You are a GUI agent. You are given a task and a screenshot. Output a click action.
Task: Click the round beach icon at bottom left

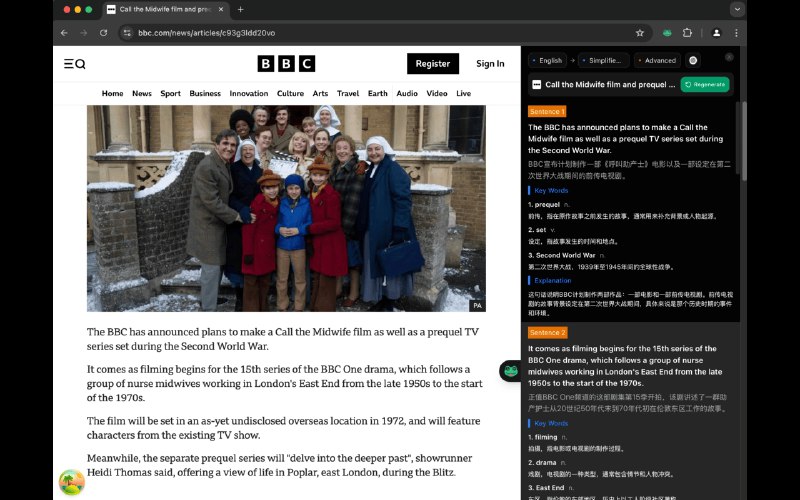point(72,483)
